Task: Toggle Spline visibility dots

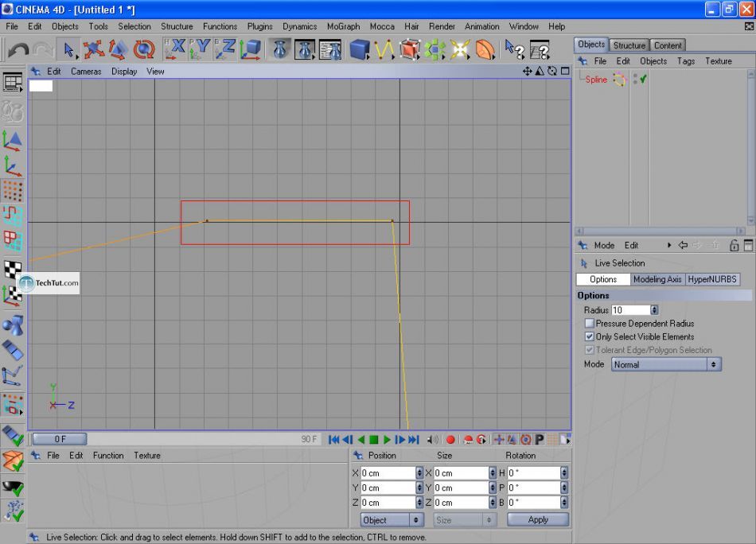Action: [x=635, y=79]
